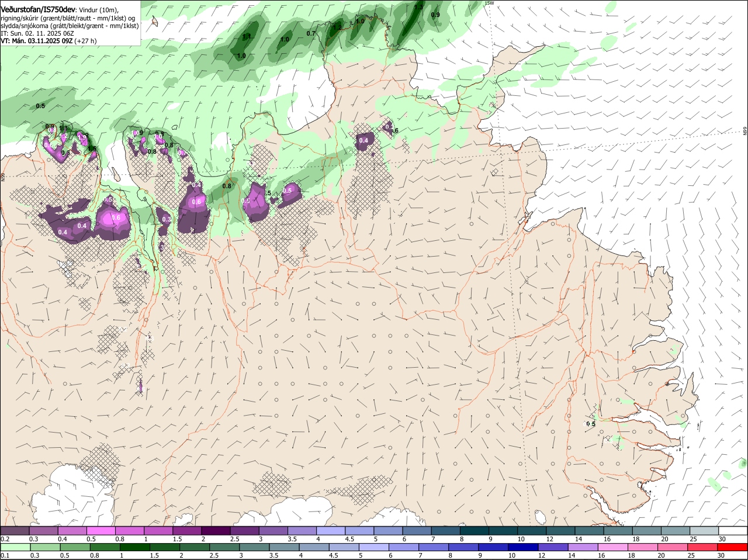Click the 1.1 precipitation value in dark green

click(x=247, y=36)
